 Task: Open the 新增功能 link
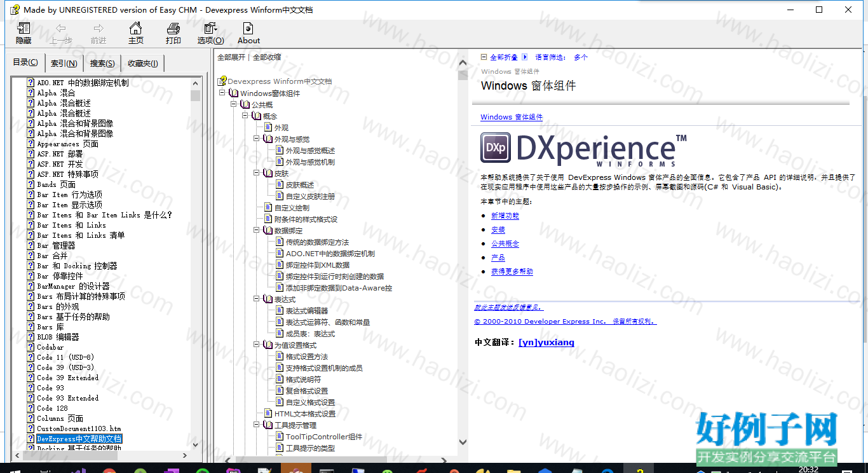505,216
